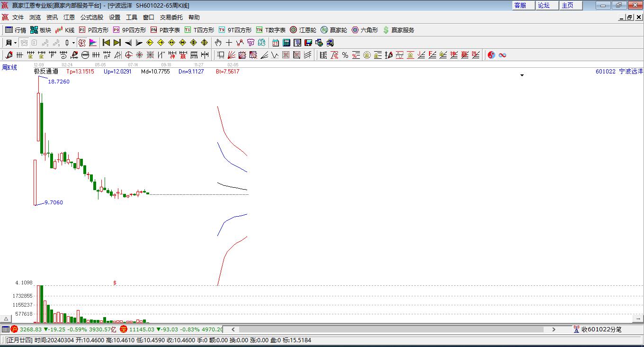The height and width of the screenshot is (347, 644).
Task: Open the P数字表 tool
Action: pos(165,30)
